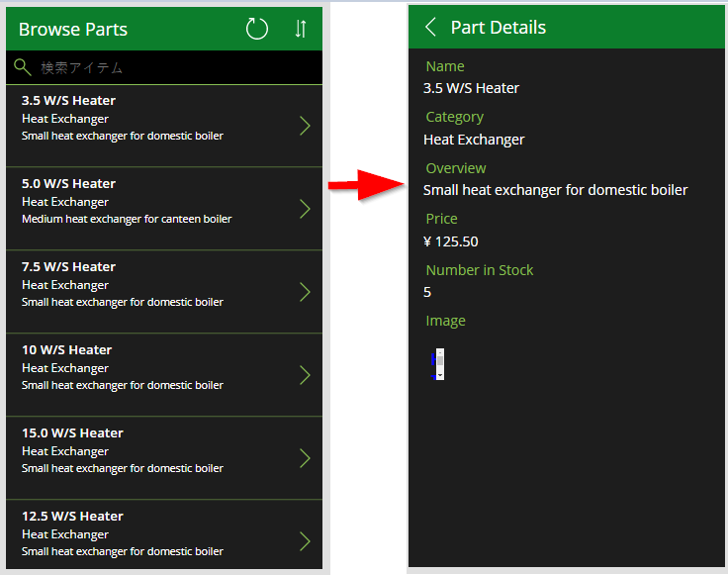Viewport: 728px width, 575px height.
Task: Click Heat Exchanger subtitle under 5.0 W/S Heater
Action: 65,202
